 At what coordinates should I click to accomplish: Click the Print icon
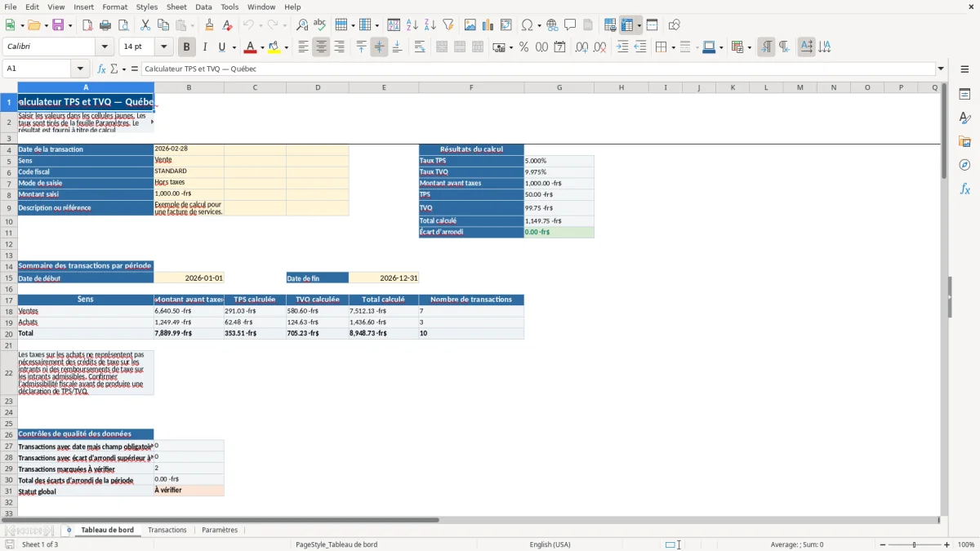click(105, 25)
